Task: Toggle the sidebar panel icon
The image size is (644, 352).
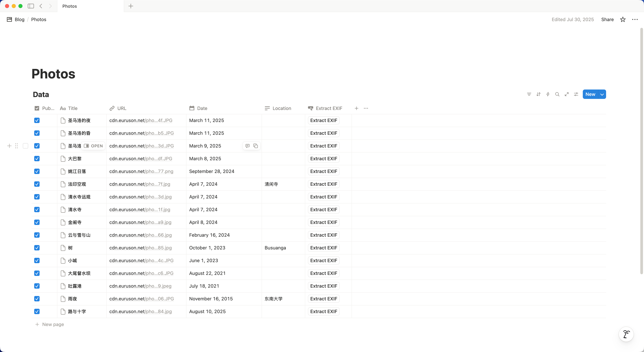Action: click(31, 6)
